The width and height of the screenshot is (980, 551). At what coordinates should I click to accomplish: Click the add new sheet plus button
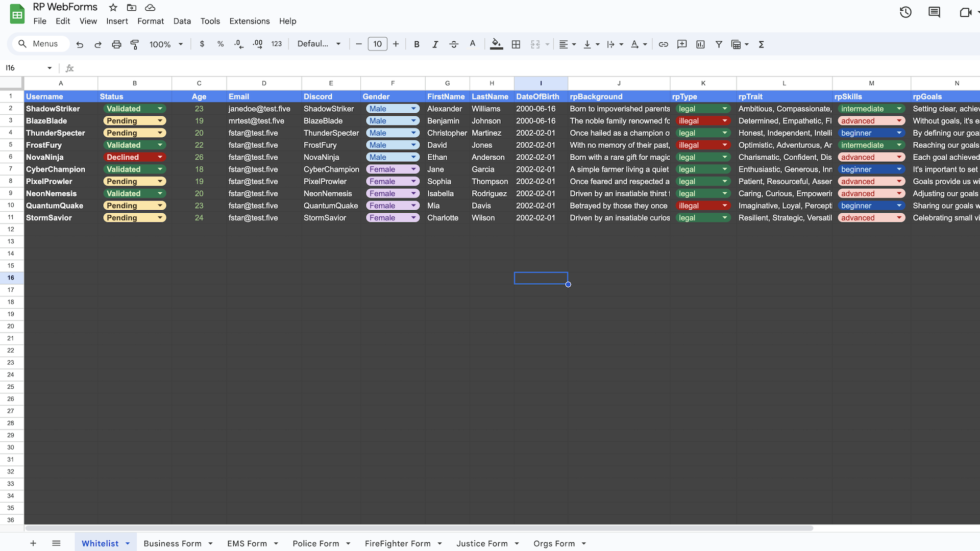click(33, 544)
